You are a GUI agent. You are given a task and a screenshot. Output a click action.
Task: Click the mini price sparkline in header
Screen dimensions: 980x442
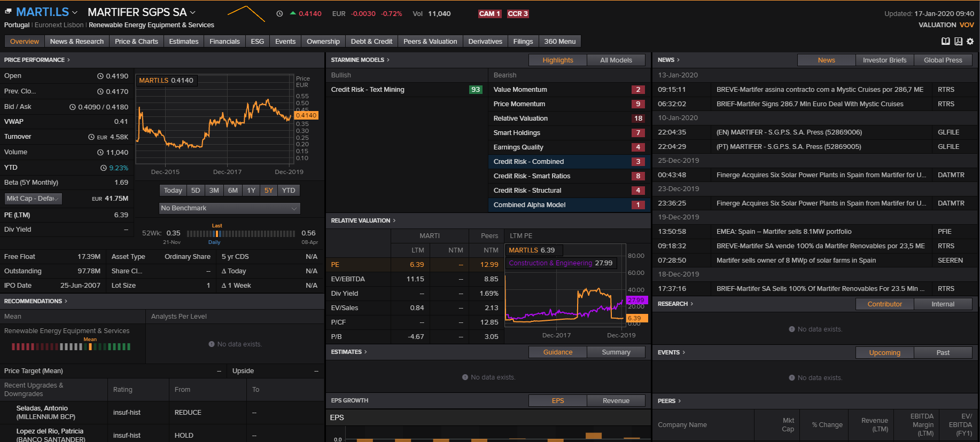point(246,13)
